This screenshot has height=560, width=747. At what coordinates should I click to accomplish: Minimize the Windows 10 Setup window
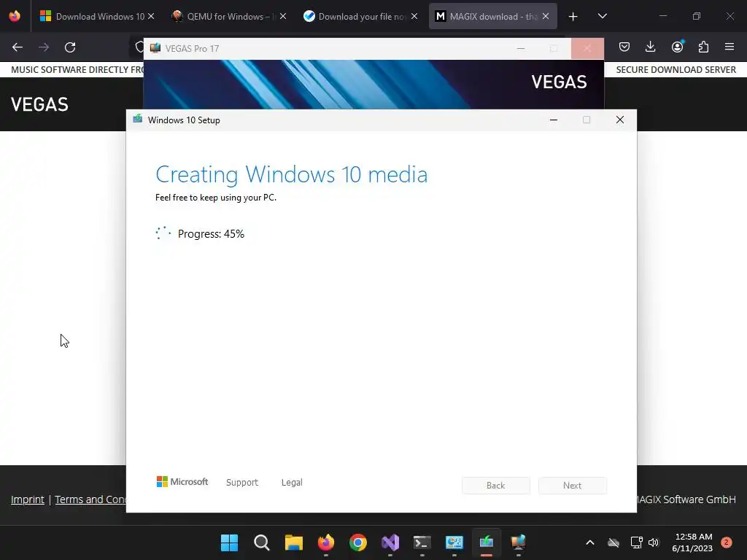click(554, 120)
